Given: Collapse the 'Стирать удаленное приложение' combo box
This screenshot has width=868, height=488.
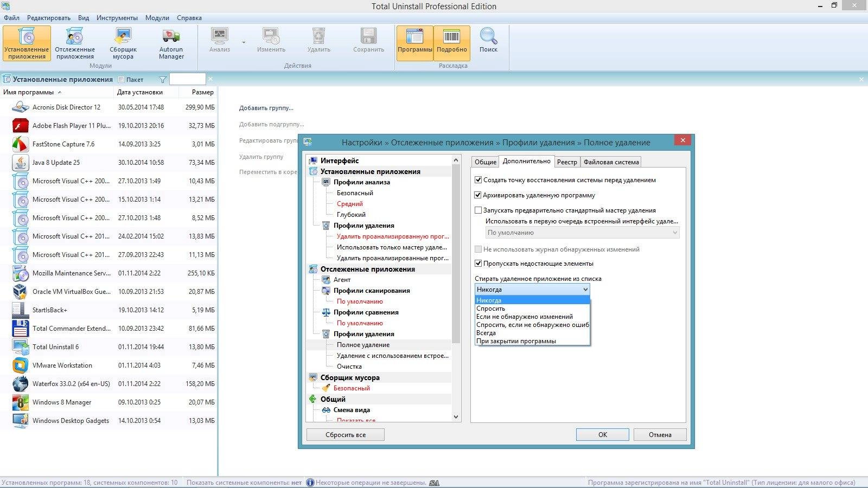Looking at the screenshot, I should point(584,290).
